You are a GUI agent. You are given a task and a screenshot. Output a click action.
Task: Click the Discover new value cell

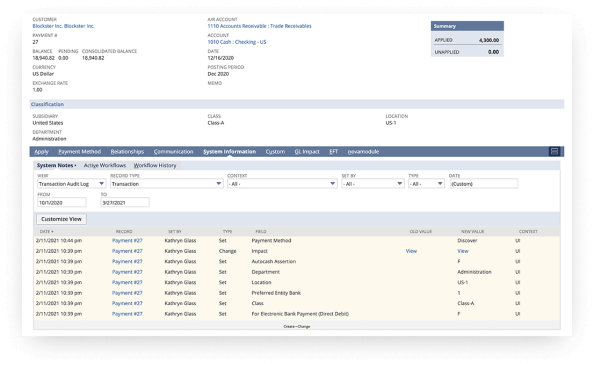(467, 241)
